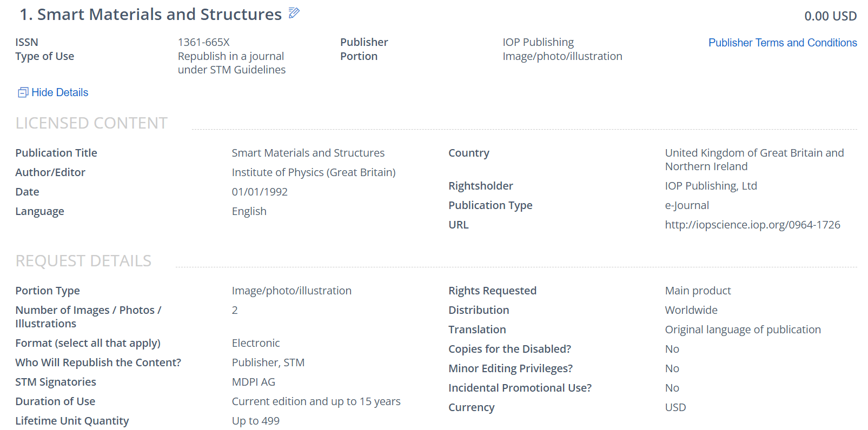Viewport: 868px width, 430px height.
Task: Click the Worldwide distribution value
Action: tap(691, 310)
